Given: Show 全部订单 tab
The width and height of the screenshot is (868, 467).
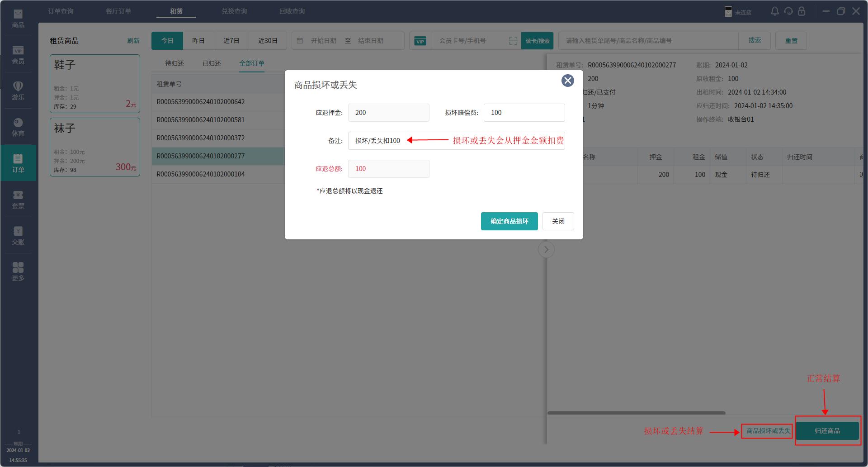Looking at the screenshot, I should tap(252, 63).
